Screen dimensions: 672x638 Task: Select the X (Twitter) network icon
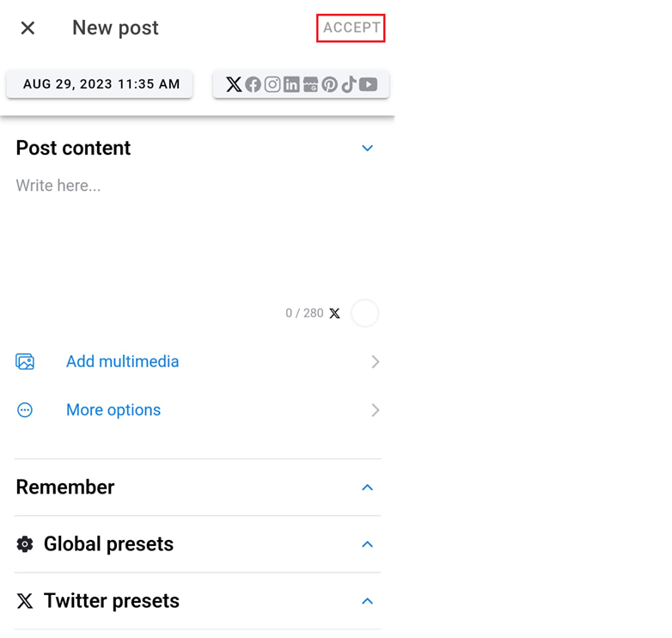click(234, 84)
